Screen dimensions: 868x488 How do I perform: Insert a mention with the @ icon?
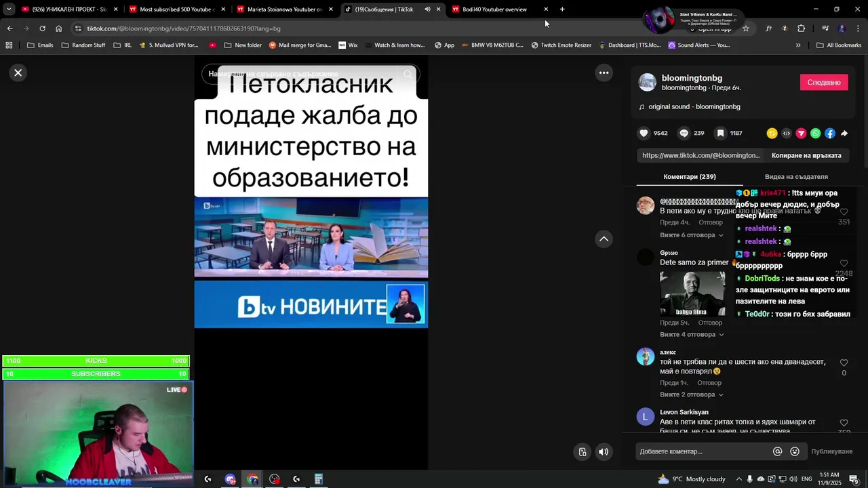click(778, 451)
